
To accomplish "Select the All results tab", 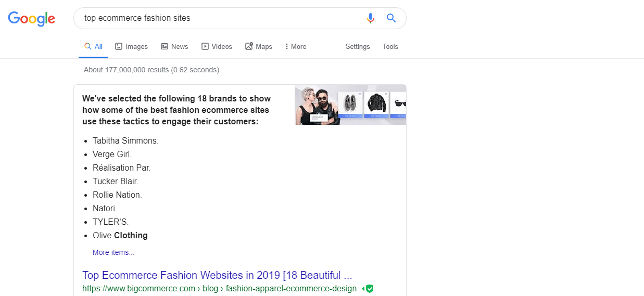I will 94,47.
